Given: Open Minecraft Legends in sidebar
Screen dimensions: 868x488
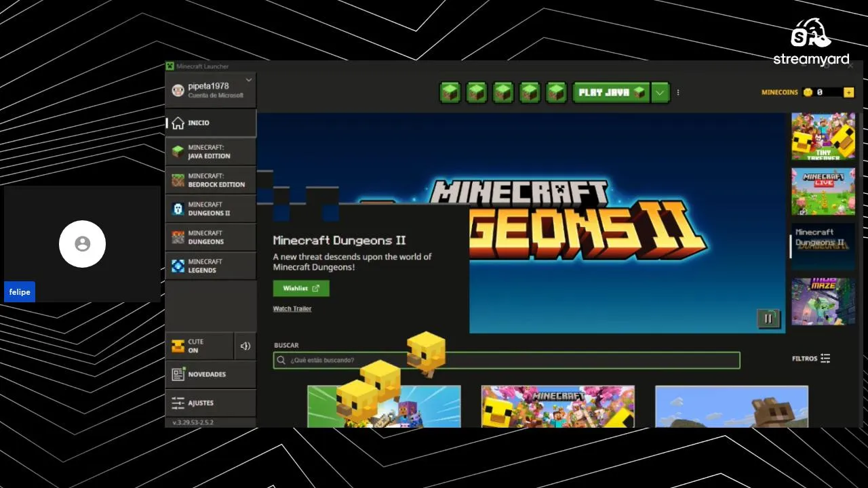Looking at the screenshot, I should point(211,266).
